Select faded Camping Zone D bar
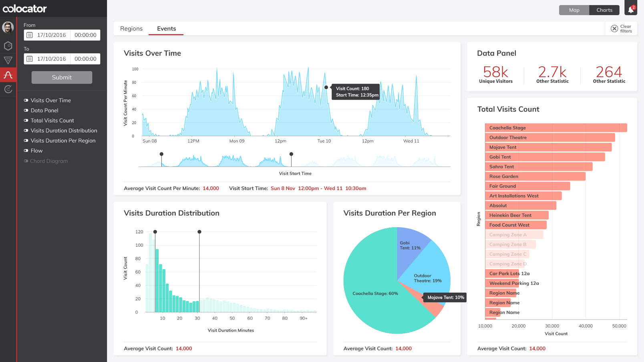Viewport: 644px width, 362px height. coord(505,264)
